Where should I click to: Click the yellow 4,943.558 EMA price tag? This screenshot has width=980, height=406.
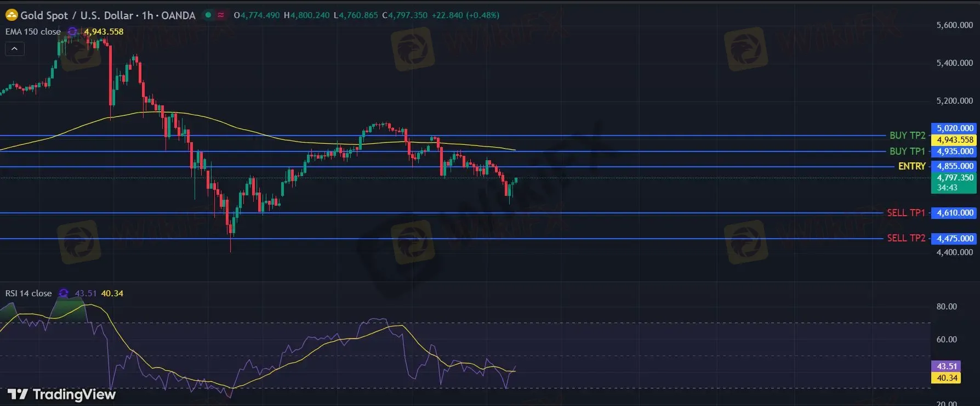954,140
